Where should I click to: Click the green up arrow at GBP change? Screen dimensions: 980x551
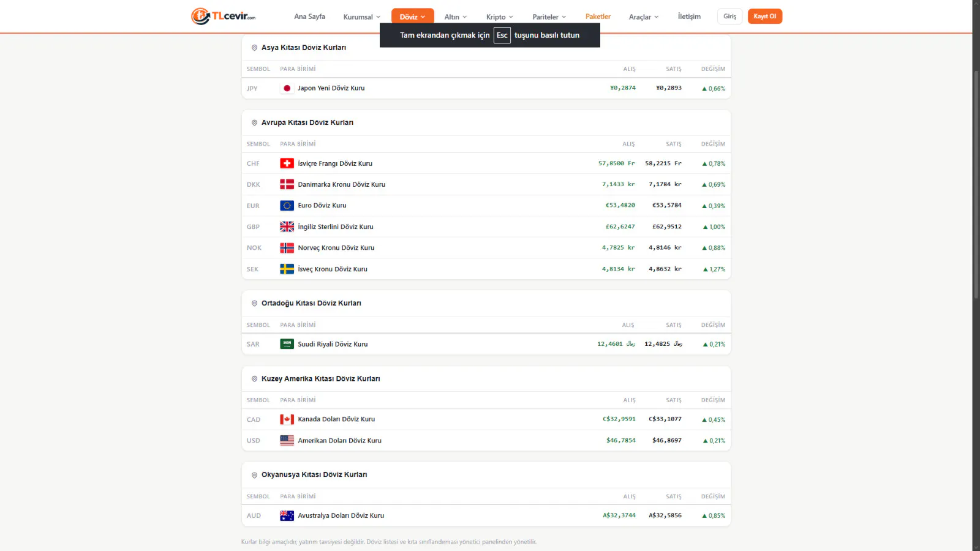coord(705,227)
